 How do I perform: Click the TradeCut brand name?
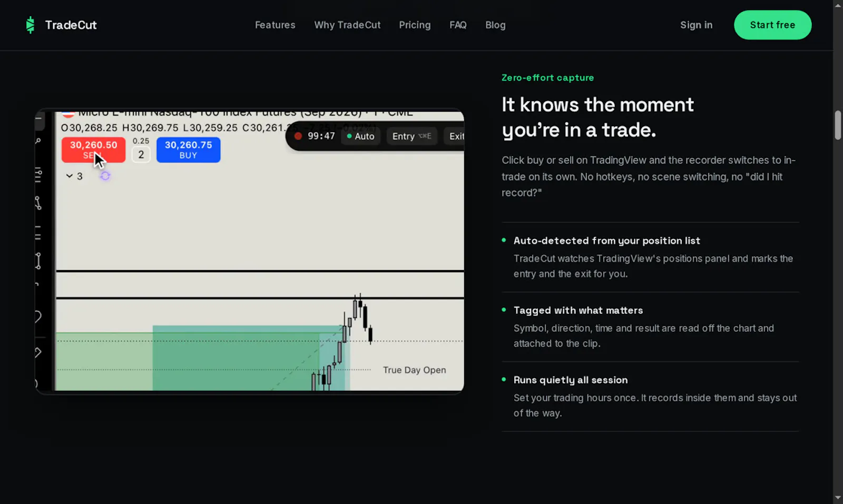(x=71, y=25)
